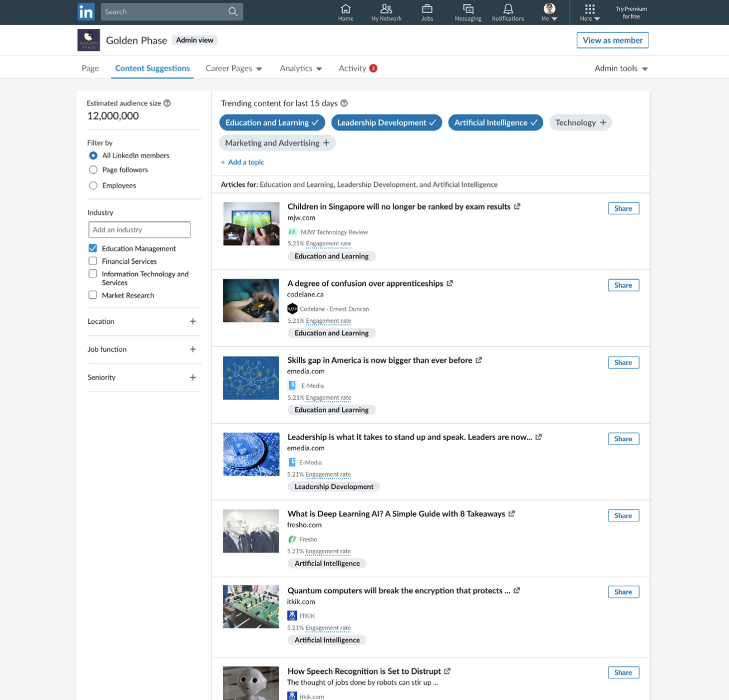Open My Network icon

[386, 9]
